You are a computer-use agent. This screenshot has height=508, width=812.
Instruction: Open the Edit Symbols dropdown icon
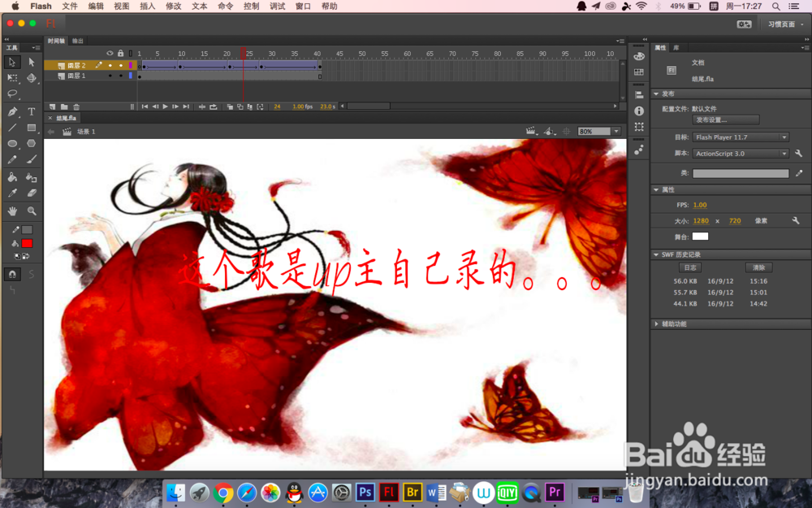(x=549, y=132)
